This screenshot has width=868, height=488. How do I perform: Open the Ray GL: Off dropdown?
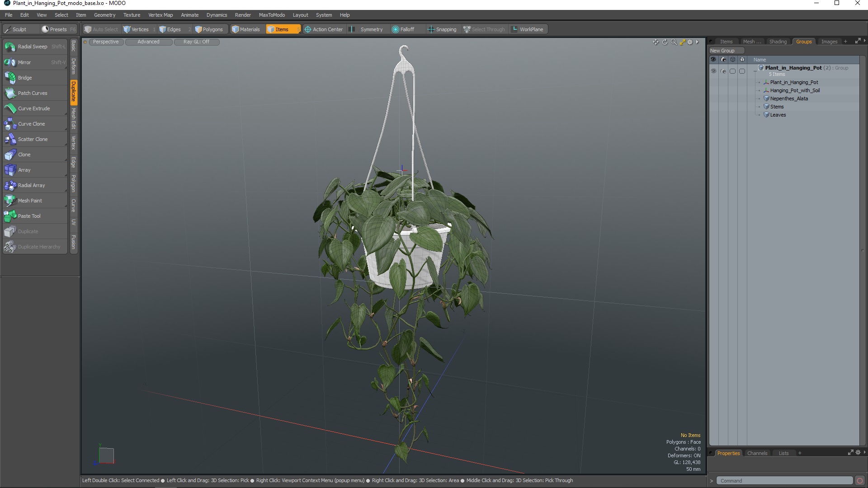(196, 42)
